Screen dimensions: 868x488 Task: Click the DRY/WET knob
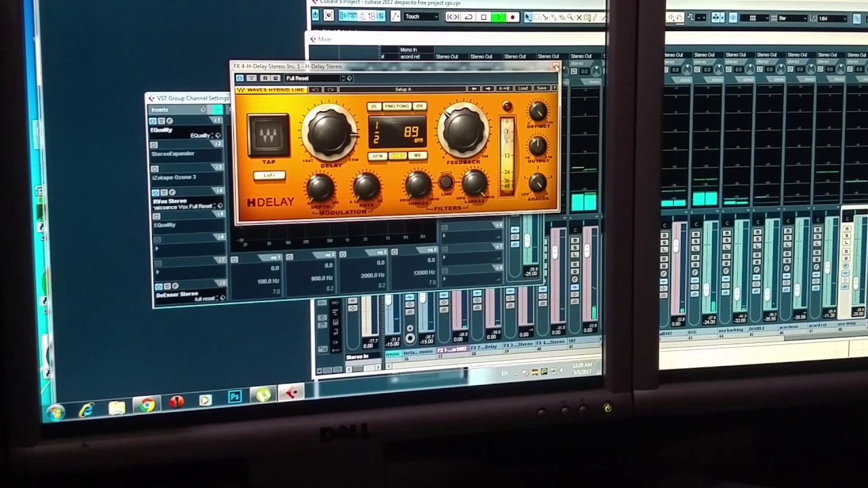click(538, 111)
